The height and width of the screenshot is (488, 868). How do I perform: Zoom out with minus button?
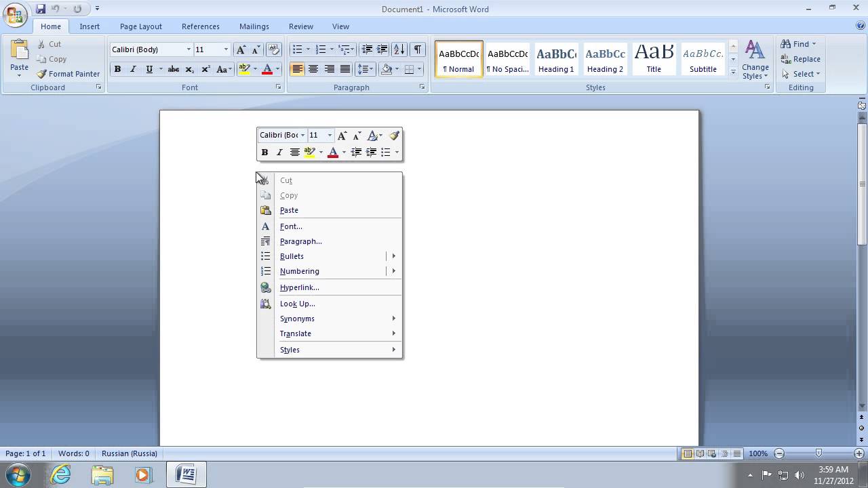coord(779,453)
